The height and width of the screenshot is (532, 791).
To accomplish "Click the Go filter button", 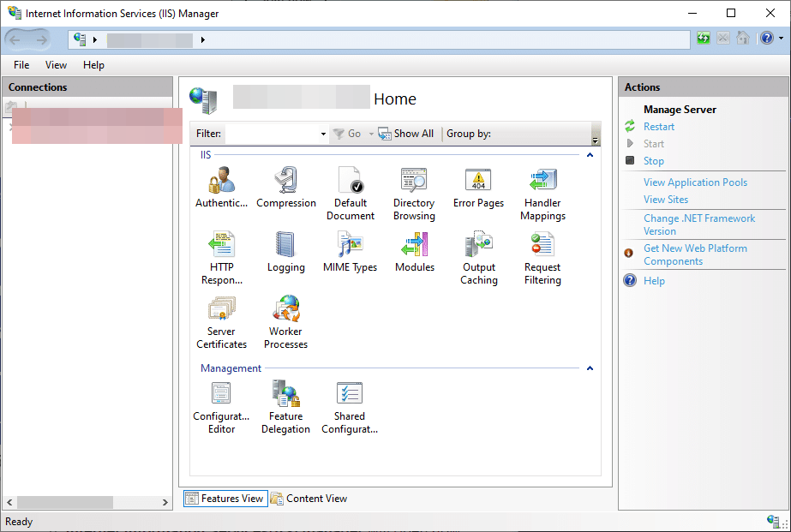I will [347, 134].
